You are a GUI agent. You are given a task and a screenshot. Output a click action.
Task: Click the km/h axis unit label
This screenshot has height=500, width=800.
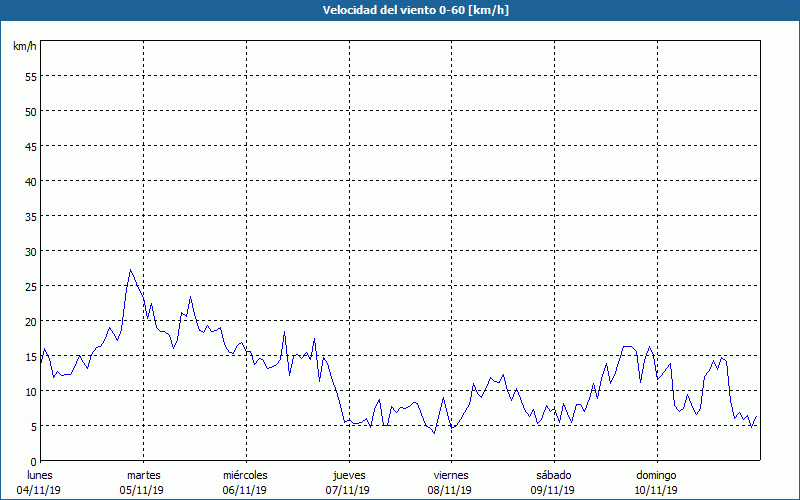coord(24,46)
